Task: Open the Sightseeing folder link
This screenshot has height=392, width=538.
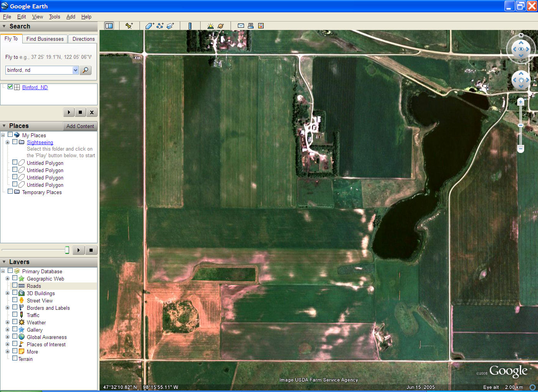Action: [40, 142]
